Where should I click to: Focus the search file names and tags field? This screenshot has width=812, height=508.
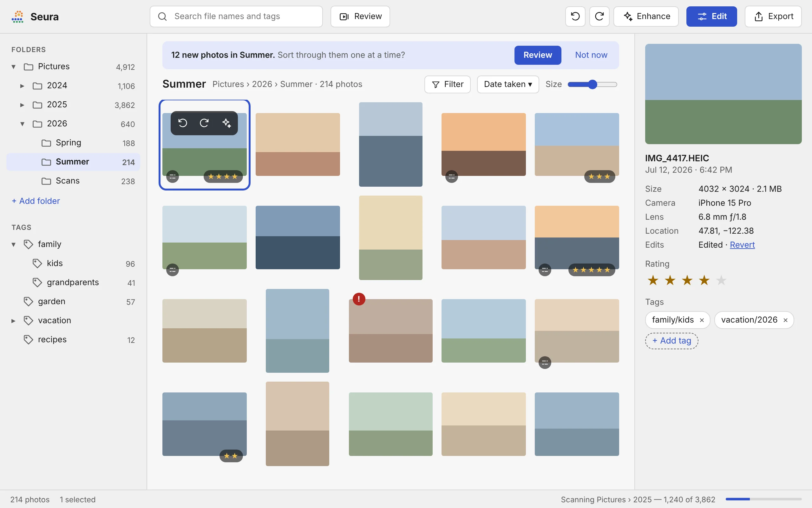pyautogui.click(x=236, y=16)
